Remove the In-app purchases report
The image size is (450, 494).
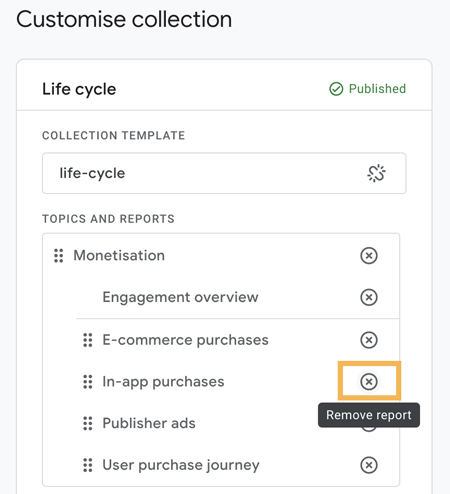369,381
